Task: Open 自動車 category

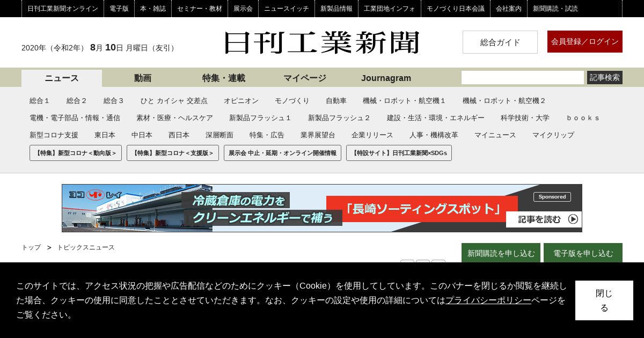Action: point(336,101)
